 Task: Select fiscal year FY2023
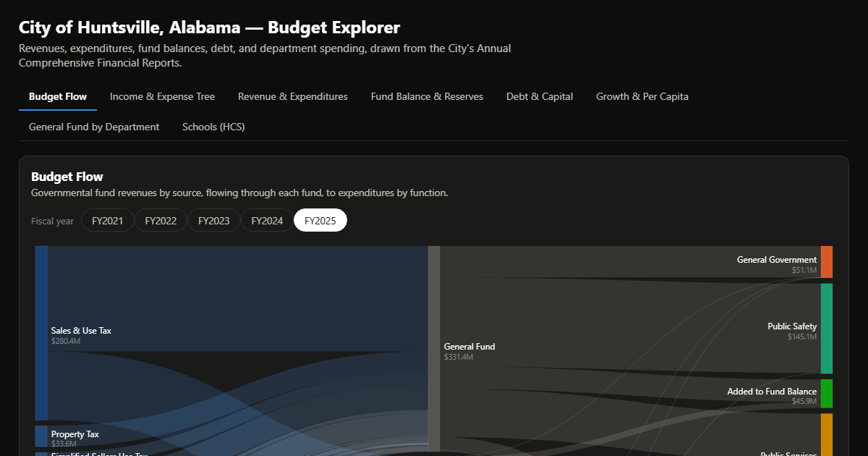(x=214, y=221)
